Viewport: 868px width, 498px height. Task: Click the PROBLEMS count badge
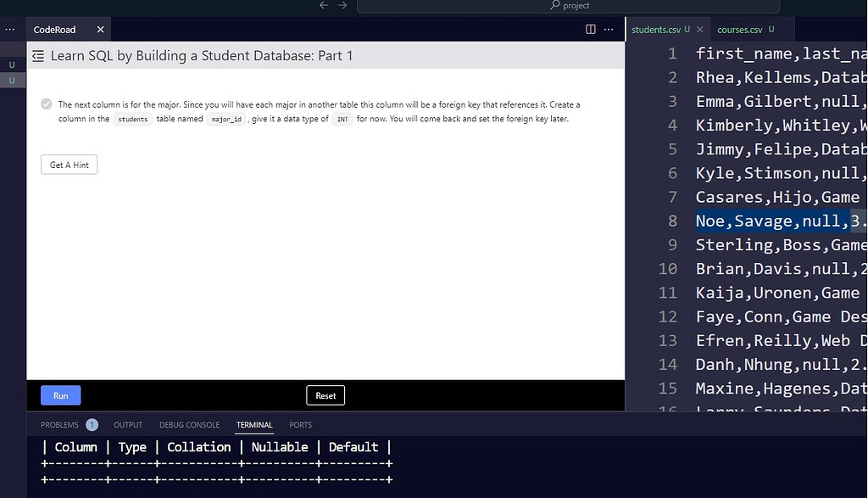pos(92,424)
